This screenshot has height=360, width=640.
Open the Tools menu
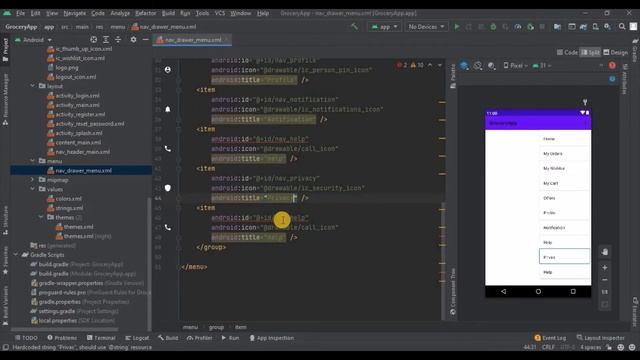(x=202, y=13)
